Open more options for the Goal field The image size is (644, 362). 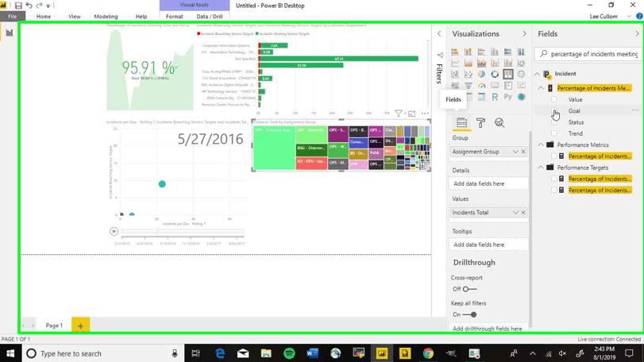tap(635, 110)
